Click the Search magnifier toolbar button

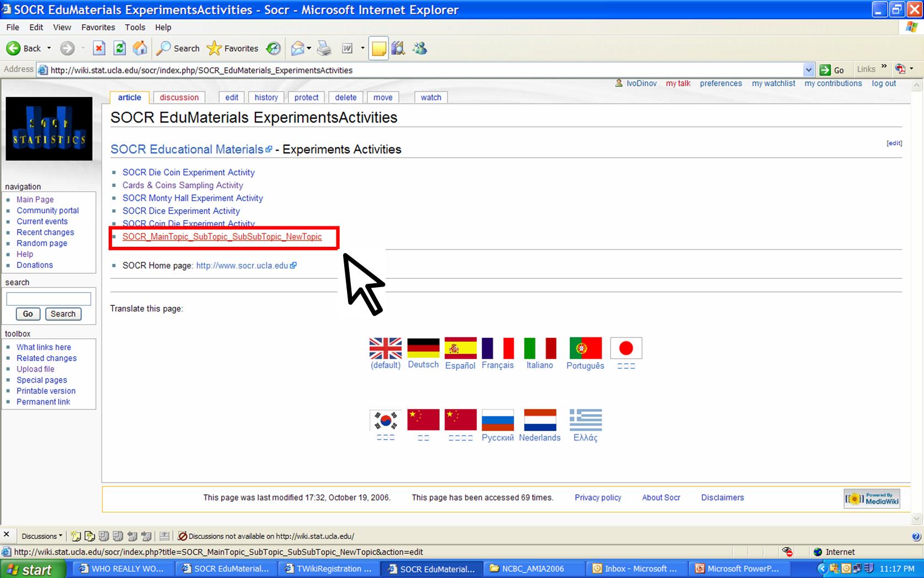178,49
